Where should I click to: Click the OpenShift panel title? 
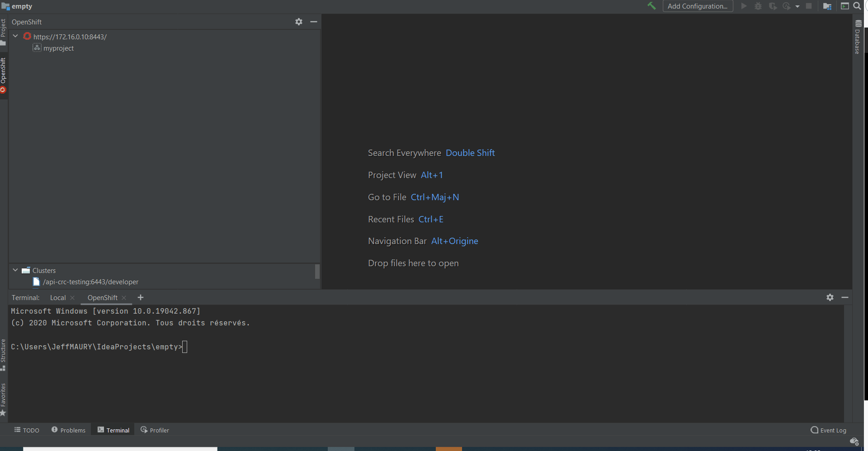pyautogui.click(x=27, y=22)
